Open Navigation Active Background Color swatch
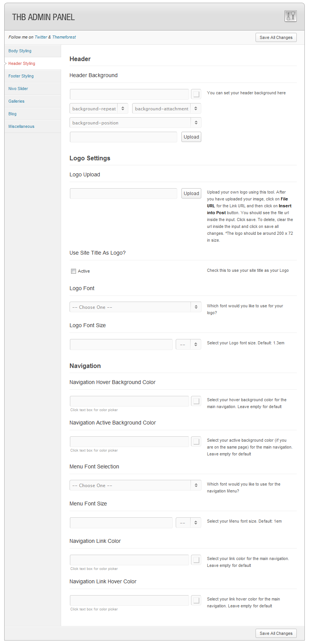 196,441
